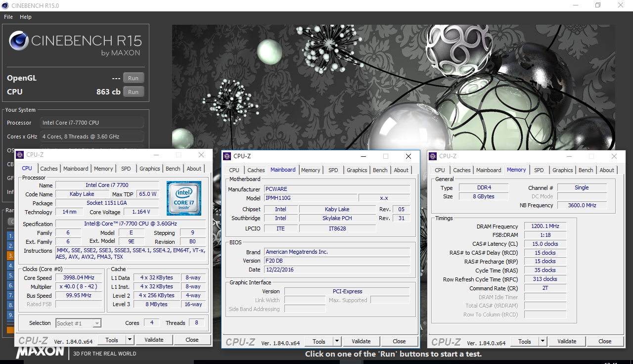Open About tab in CPU window
This screenshot has width=633, height=364.
coord(194,169)
